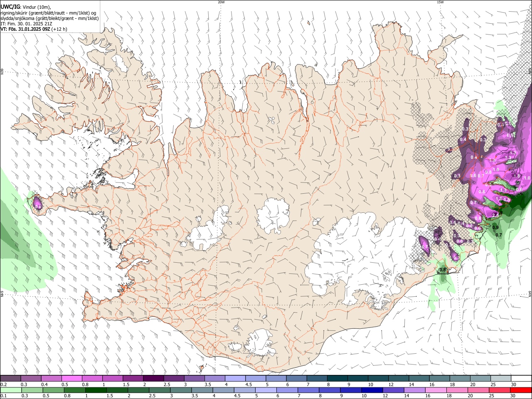The width and height of the screenshot is (532, 399).
Task: Click pale green lower swatch between 0.1 and 0.3
Action: pyautogui.click(x=10, y=390)
